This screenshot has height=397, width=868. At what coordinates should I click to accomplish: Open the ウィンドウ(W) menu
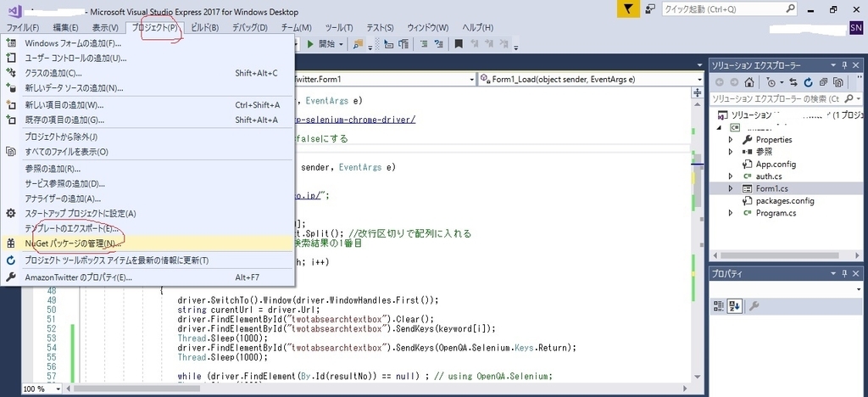(428, 28)
